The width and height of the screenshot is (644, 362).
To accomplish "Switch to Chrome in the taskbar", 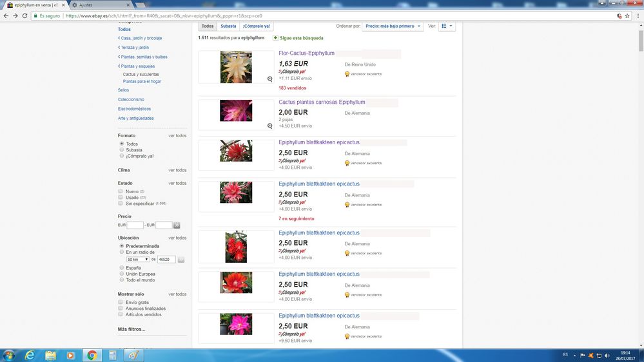I will point(92,355).
